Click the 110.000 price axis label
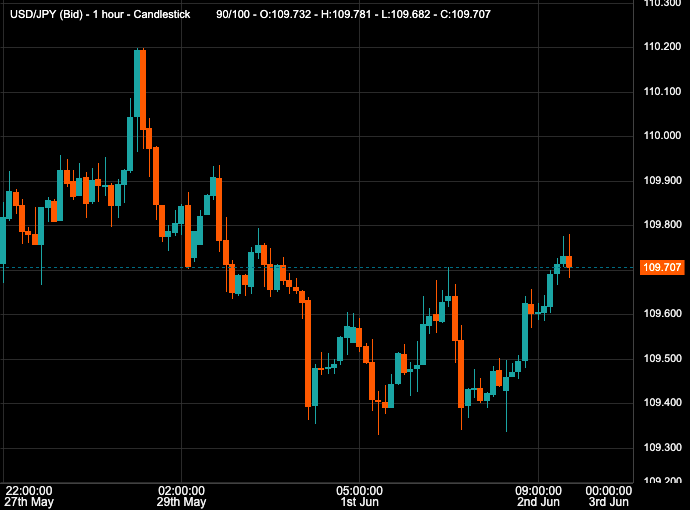The width and height of the screenshot is (690, 510). [662, 136]
